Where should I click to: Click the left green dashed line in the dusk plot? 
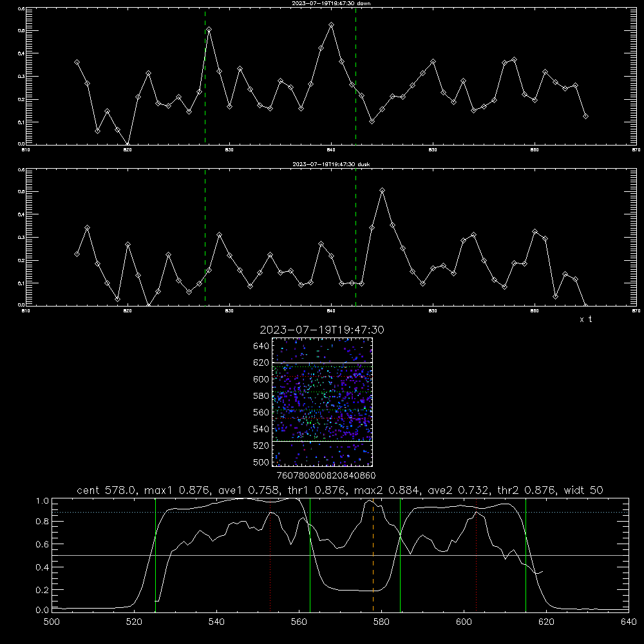(205, 237)
